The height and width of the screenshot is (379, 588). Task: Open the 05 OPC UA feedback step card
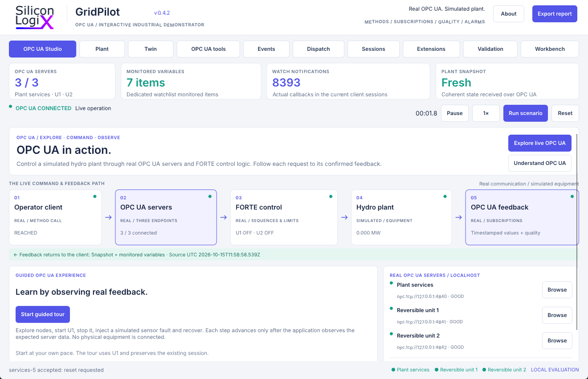click(522, 218)
